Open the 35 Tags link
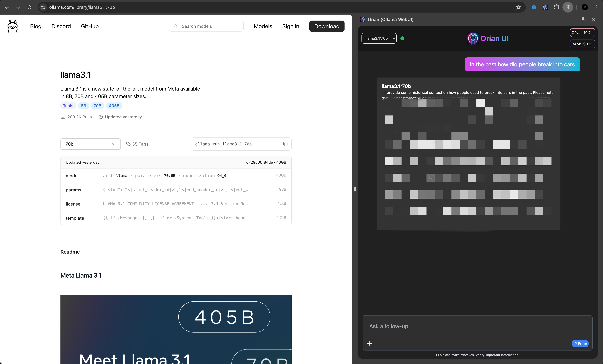 point(137,144)
